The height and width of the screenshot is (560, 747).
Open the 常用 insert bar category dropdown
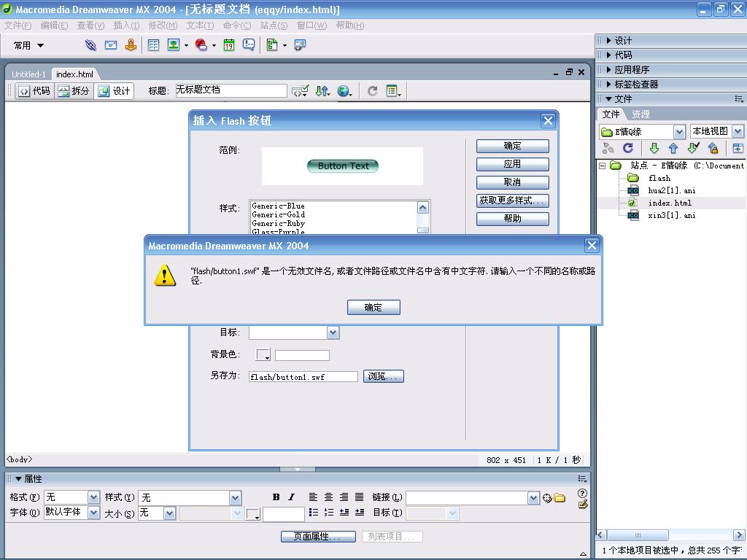(x=29, y=46)
